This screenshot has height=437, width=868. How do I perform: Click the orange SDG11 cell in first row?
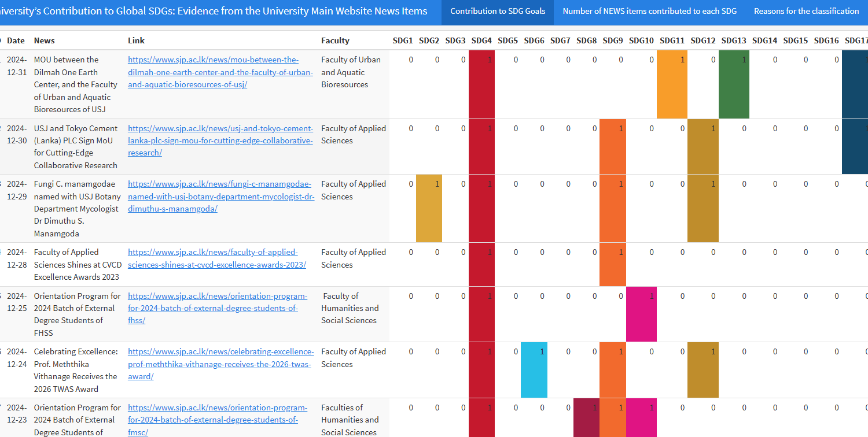click(x=672, y=84)
